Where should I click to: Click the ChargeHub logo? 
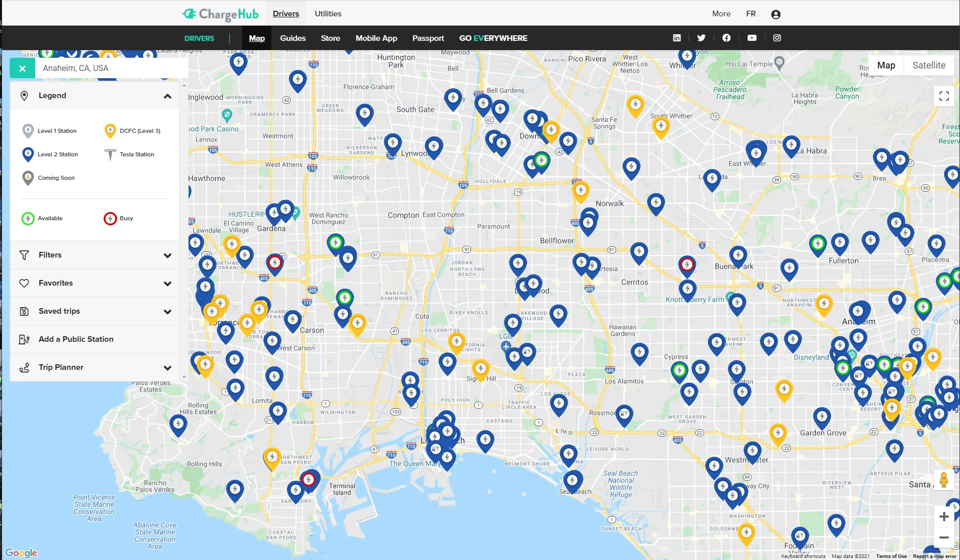pos(220,14)
